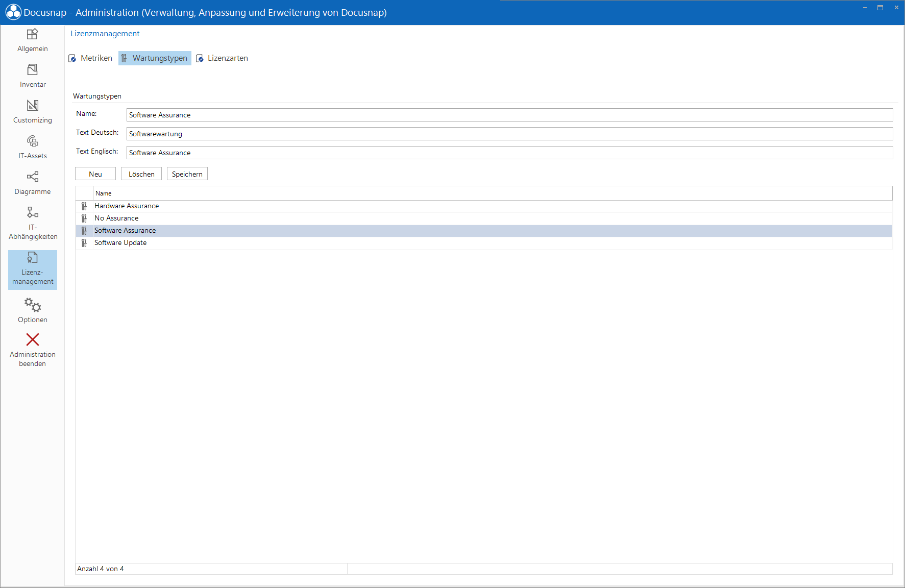Open the Diagramme section icon
The image size is (905, 588).
(33, 177)
